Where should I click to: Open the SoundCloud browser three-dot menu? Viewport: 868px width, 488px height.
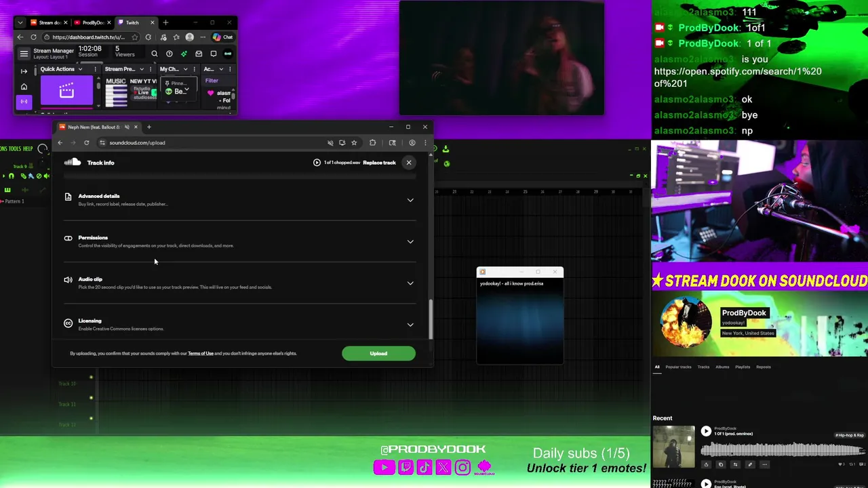tap(425, 142)
